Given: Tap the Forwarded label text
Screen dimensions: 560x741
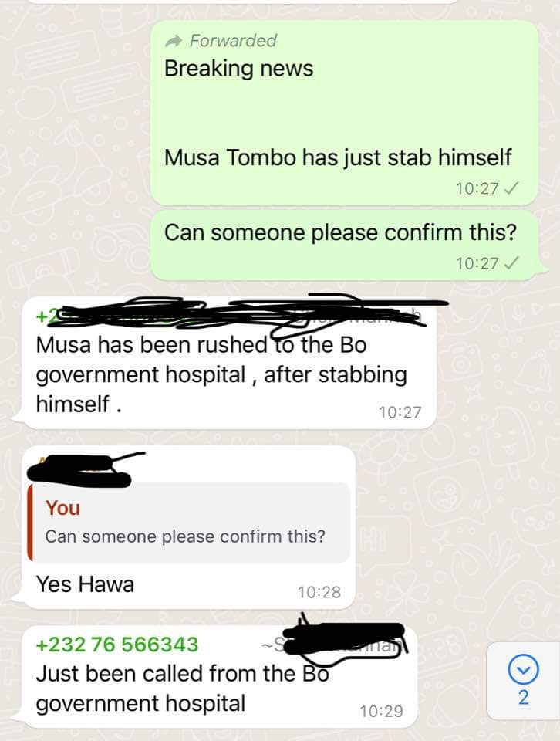Looking at the screenshot, I should pyautogui.click(x=233, y=41).
